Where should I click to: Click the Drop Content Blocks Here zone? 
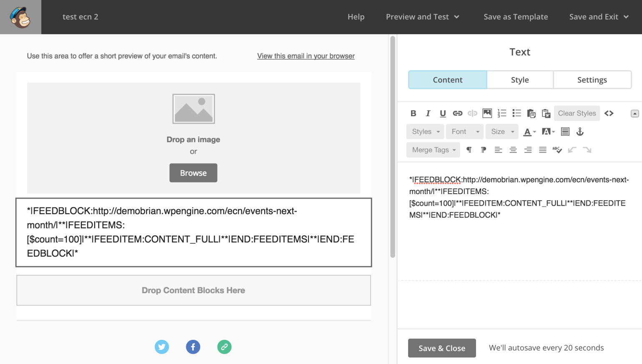(193, 290)
